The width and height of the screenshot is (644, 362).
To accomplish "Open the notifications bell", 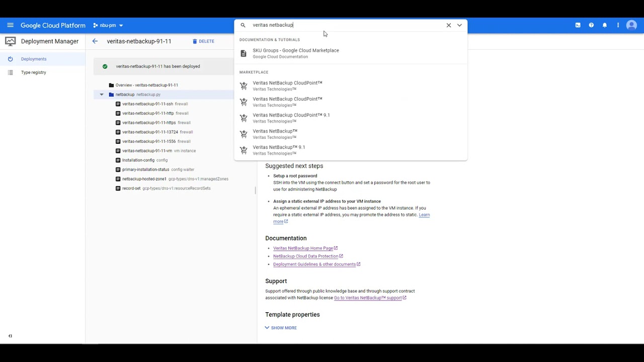I will coord(605,25).
